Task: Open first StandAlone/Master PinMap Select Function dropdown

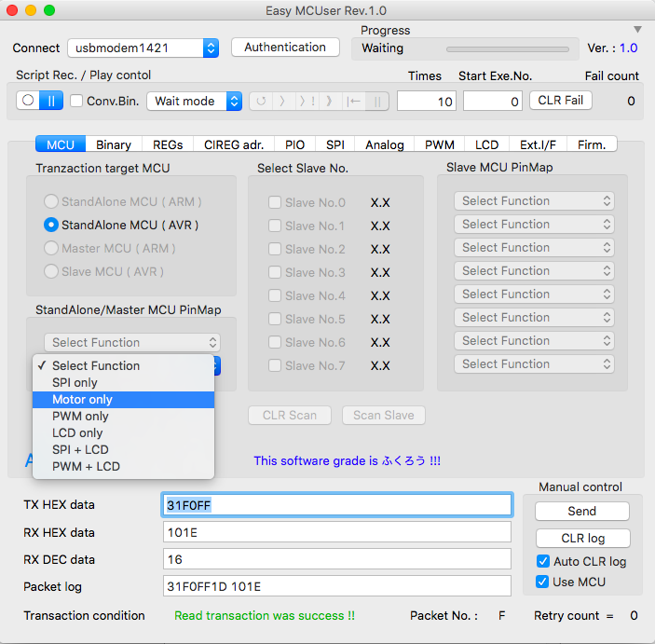Action: (x=132, y=343)
